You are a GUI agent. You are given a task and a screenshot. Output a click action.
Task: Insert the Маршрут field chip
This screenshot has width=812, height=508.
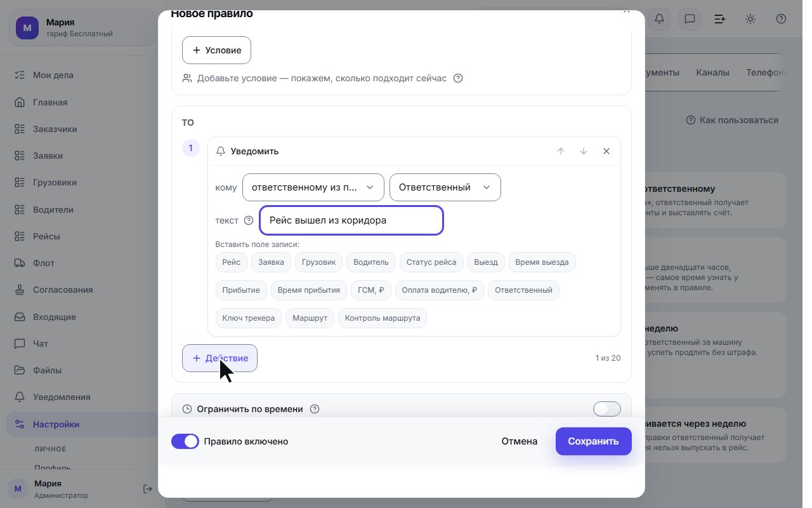(x=310, y=318)
